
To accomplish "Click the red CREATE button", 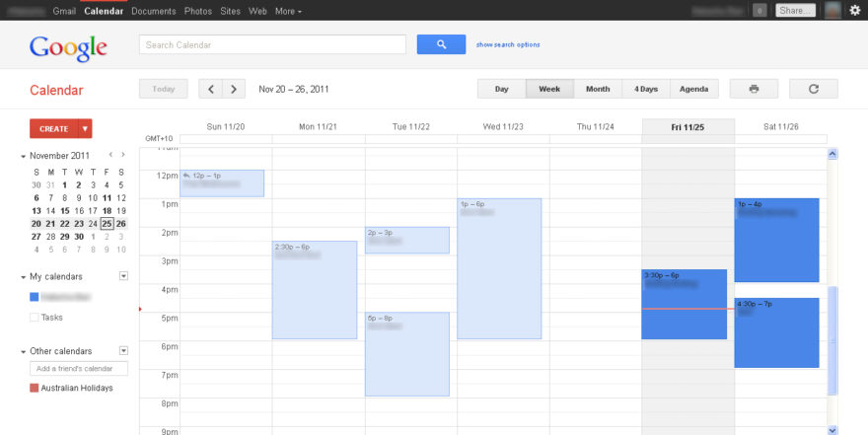I will coord(53,128).
